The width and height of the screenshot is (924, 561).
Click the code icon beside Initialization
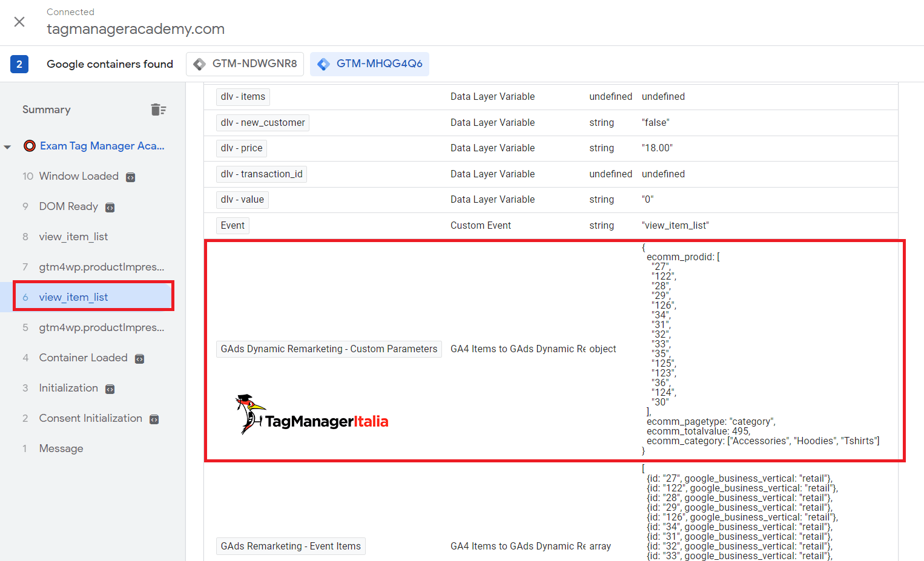110,388
